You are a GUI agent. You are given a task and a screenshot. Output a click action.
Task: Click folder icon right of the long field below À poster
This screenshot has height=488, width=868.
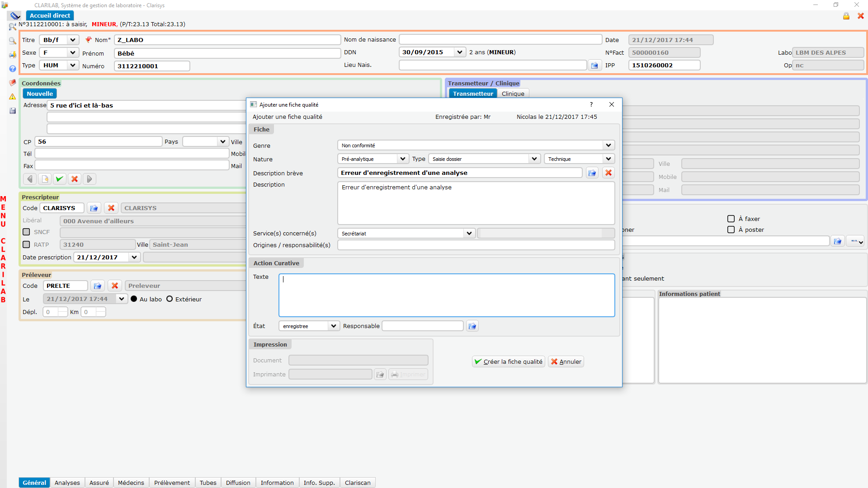tap(838, 242)
